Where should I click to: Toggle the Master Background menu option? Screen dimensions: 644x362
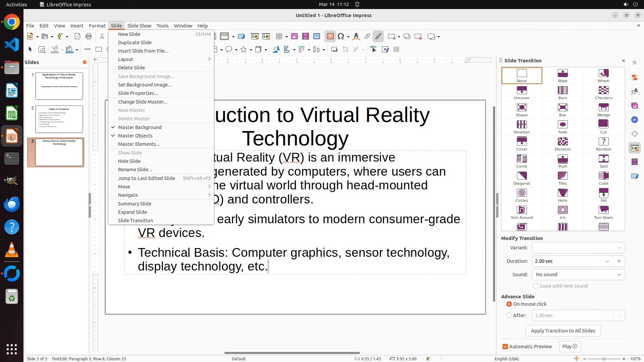click(x=140, y=127)
